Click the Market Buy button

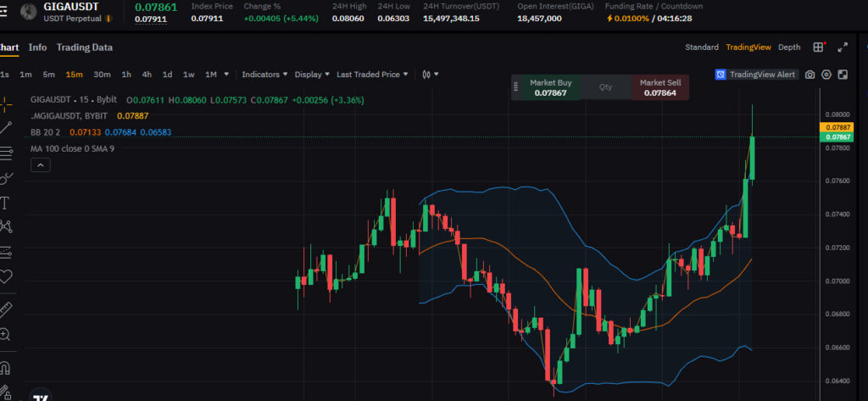point(551,87)
